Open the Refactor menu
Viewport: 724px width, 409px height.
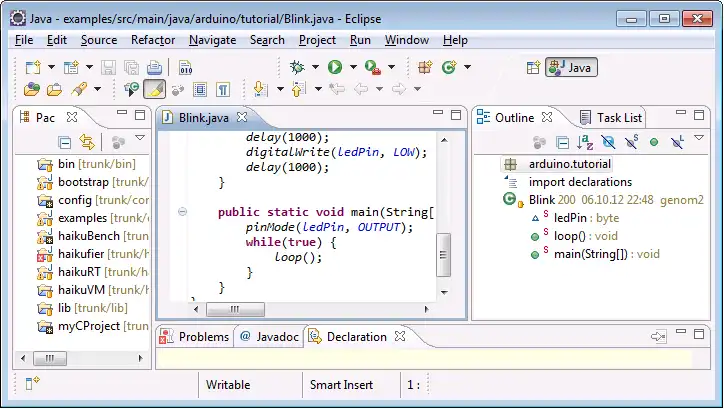pos(153,40)
